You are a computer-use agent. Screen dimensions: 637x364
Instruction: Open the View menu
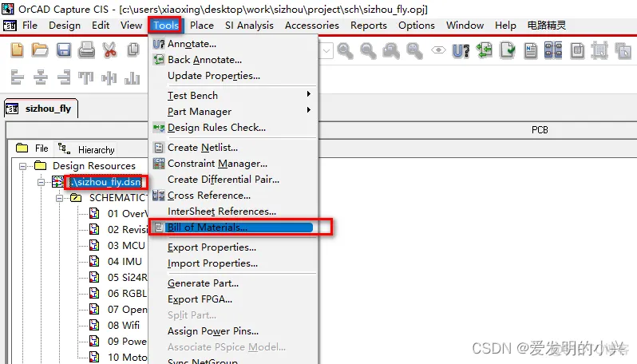click(131, 26)
